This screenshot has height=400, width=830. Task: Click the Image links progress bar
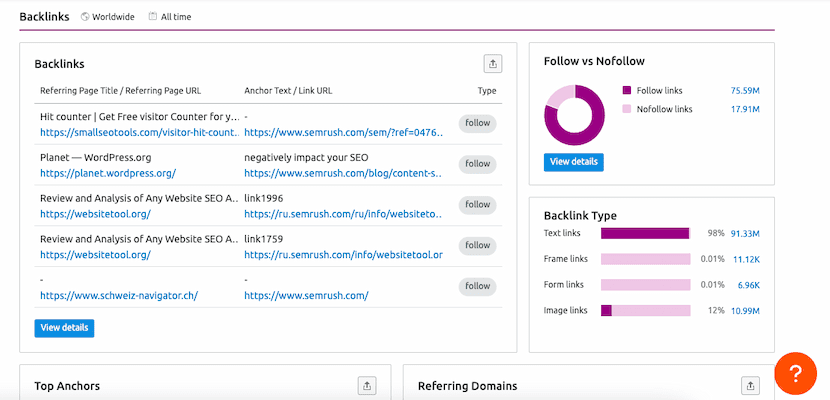(646, 311)
